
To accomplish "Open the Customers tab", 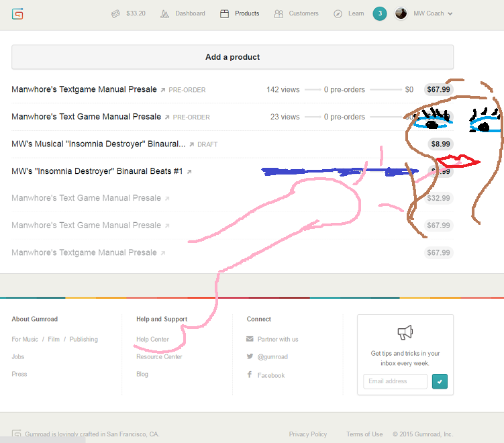I will point(303,13).
